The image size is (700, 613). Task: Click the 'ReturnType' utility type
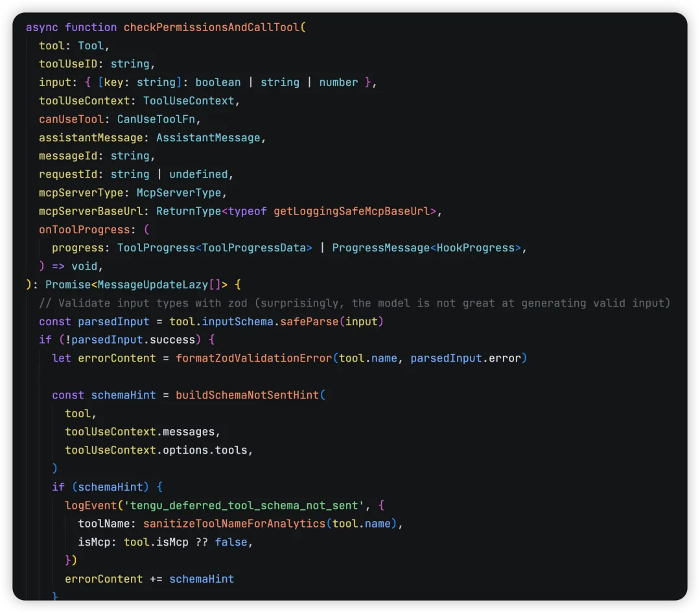tap(189, 211)
